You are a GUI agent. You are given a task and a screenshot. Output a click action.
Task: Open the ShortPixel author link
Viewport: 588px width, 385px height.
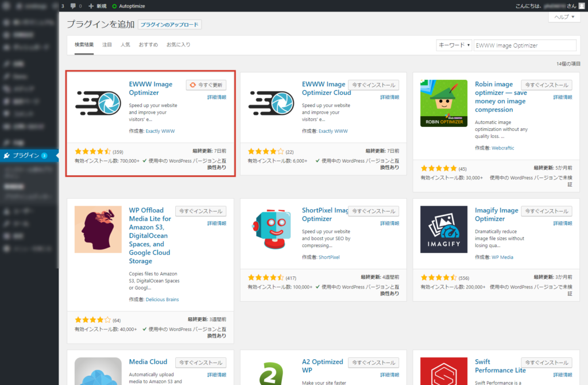(329, 257)
